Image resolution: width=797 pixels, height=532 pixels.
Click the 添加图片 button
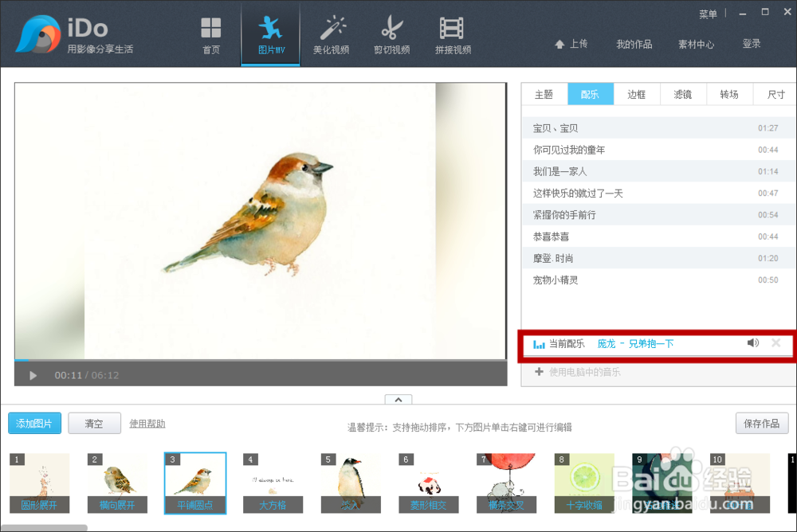coord(34,423)
